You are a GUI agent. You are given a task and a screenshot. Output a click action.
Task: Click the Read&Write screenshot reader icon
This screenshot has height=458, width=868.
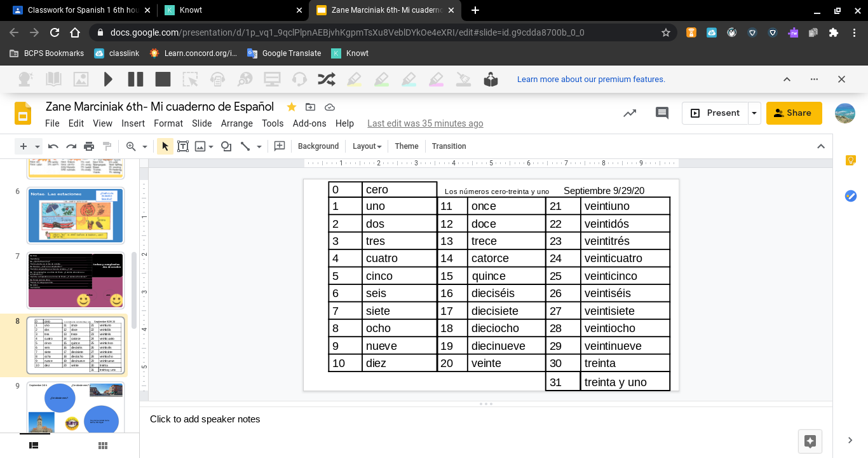pyautogui.click(x=190, y=80)
